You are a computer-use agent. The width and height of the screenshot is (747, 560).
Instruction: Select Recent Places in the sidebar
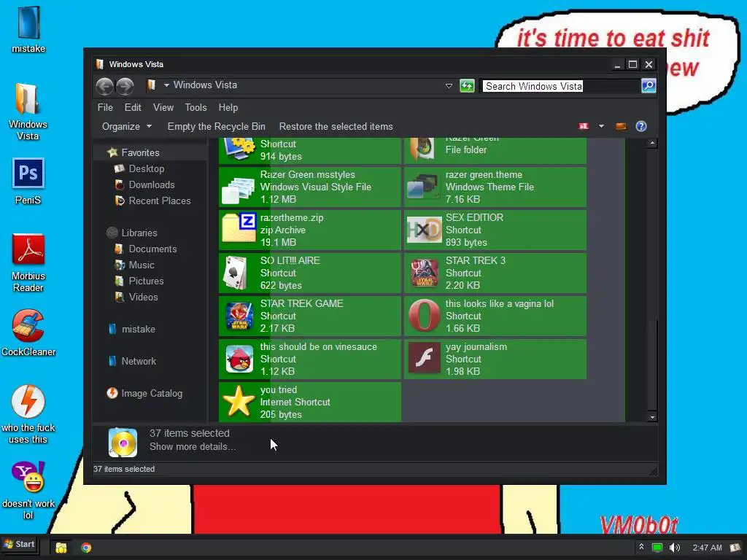pos(160,201)
